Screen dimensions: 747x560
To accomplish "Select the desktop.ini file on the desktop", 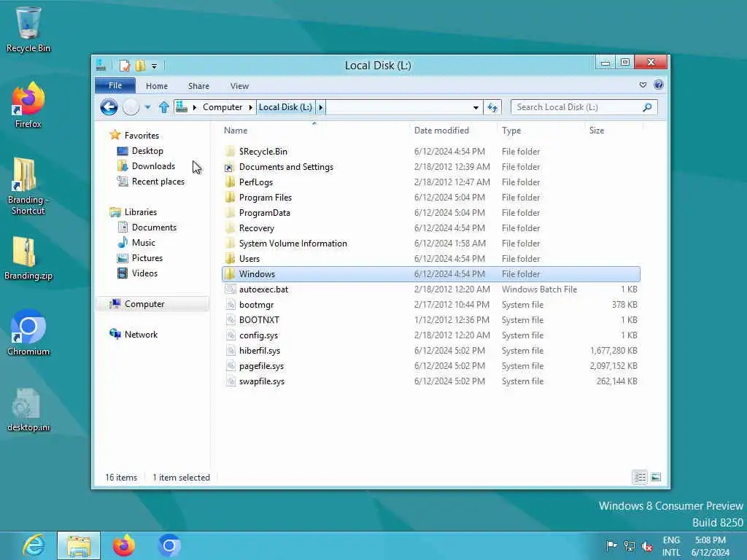I will 28,410.
